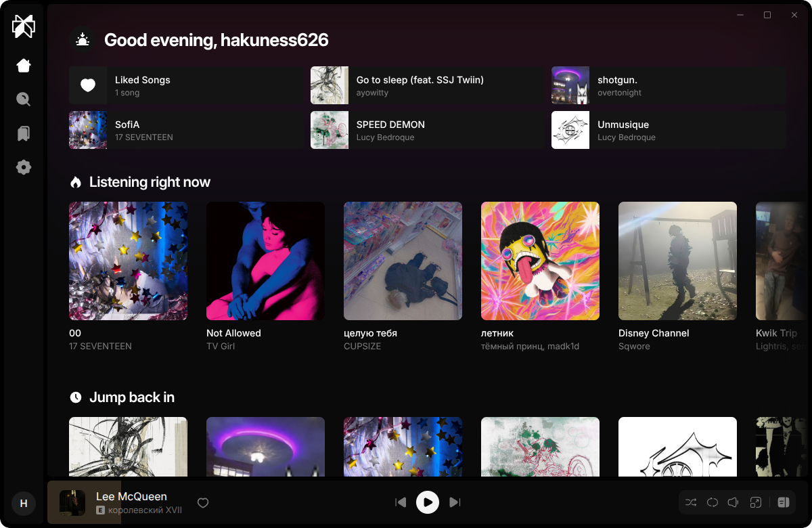The width and height of the screenshot is (812, 528).
Task: Click the shotgun. card thumbnail
Action: 570,85
